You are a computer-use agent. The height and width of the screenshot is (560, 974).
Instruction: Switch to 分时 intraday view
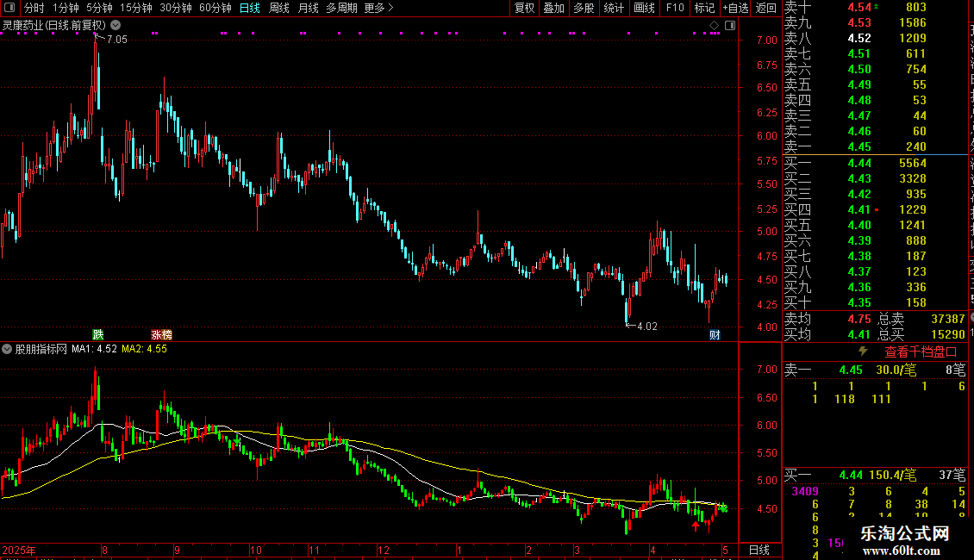pyautogui.click(x=34, y=8)
